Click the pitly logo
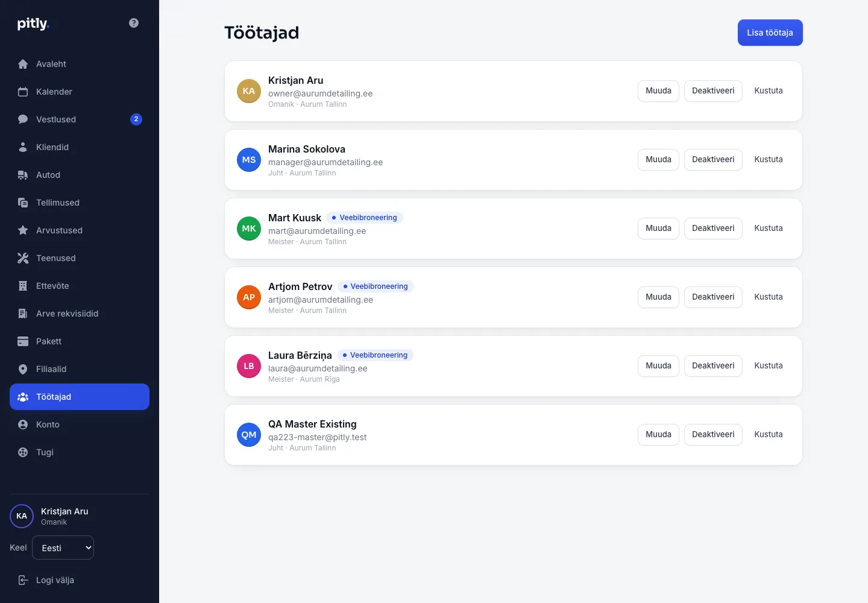 point(33,24)
